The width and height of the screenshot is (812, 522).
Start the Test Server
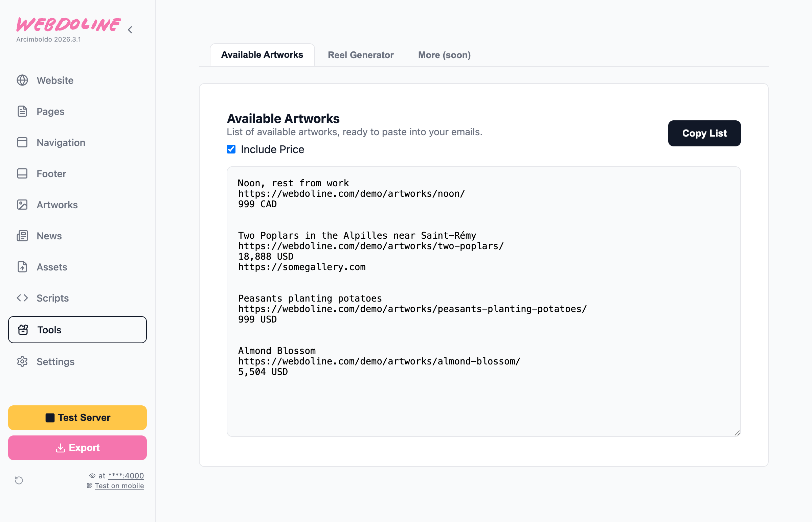point(77,418)
